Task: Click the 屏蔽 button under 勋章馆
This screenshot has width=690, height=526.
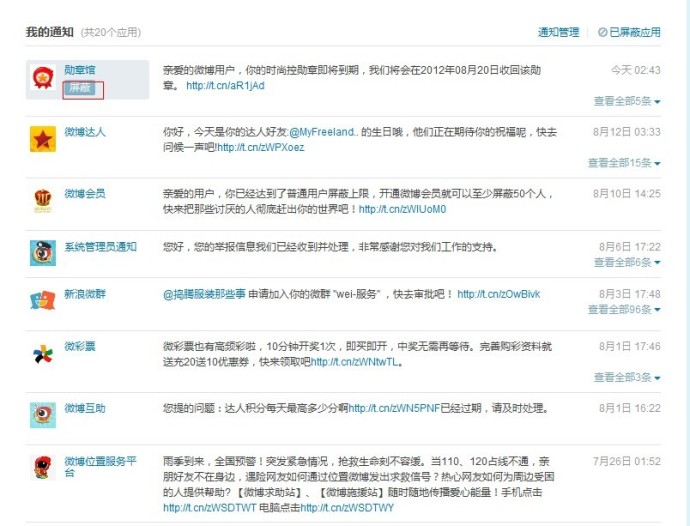Action: coord(80,88)
